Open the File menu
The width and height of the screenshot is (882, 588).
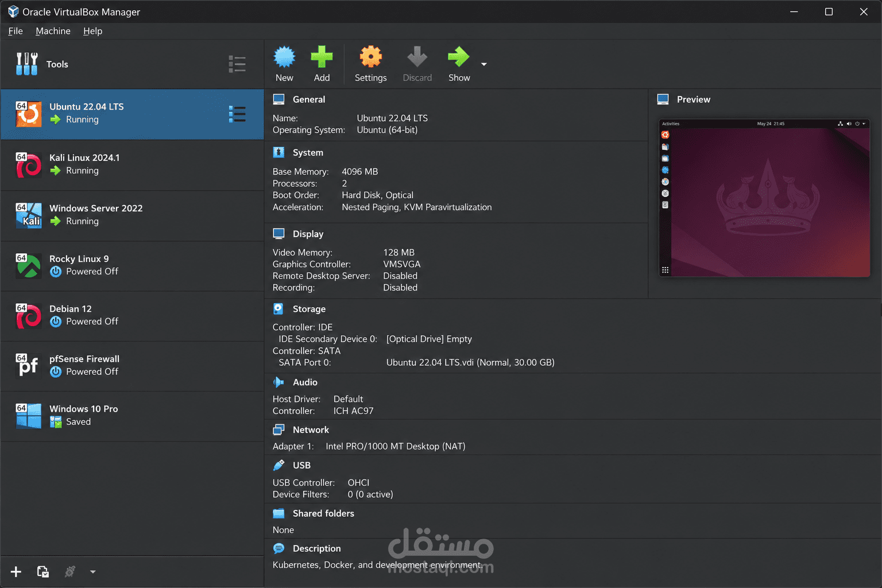pyautogui.click(x=16, y=31)
